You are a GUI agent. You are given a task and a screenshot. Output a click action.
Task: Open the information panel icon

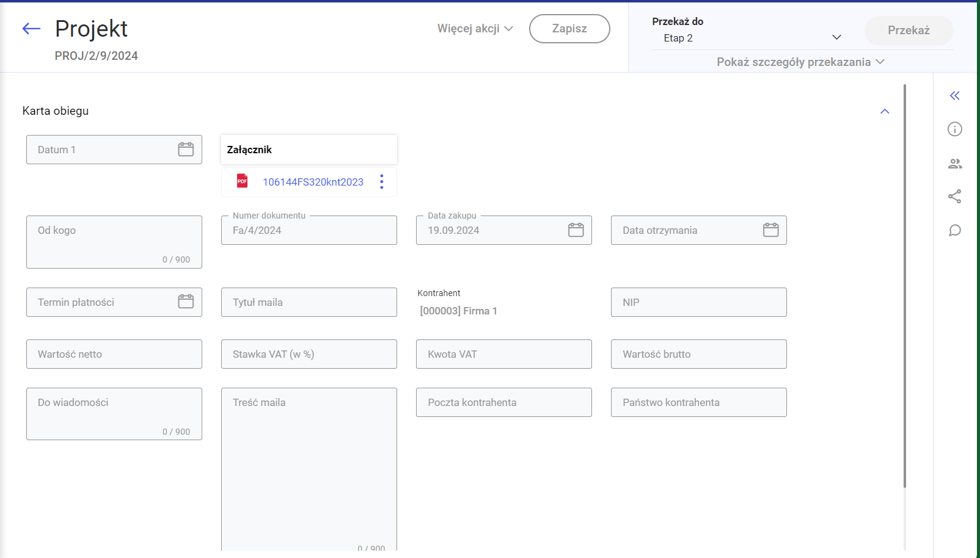click(x=954, y=129)
